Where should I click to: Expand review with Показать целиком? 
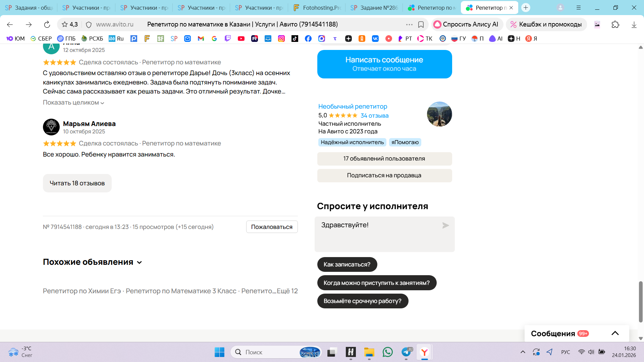pos(73,103)
